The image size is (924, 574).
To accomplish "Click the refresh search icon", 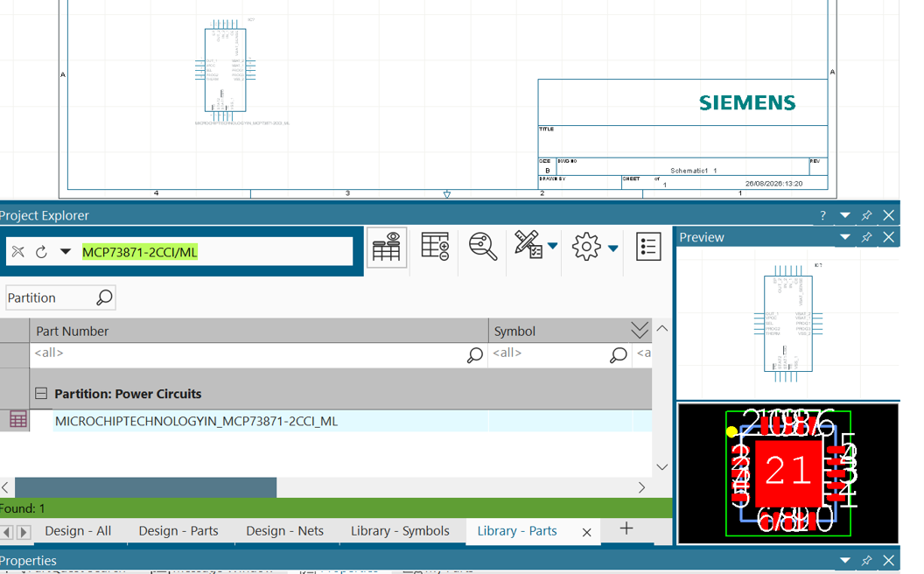I will tap(41, 252).
